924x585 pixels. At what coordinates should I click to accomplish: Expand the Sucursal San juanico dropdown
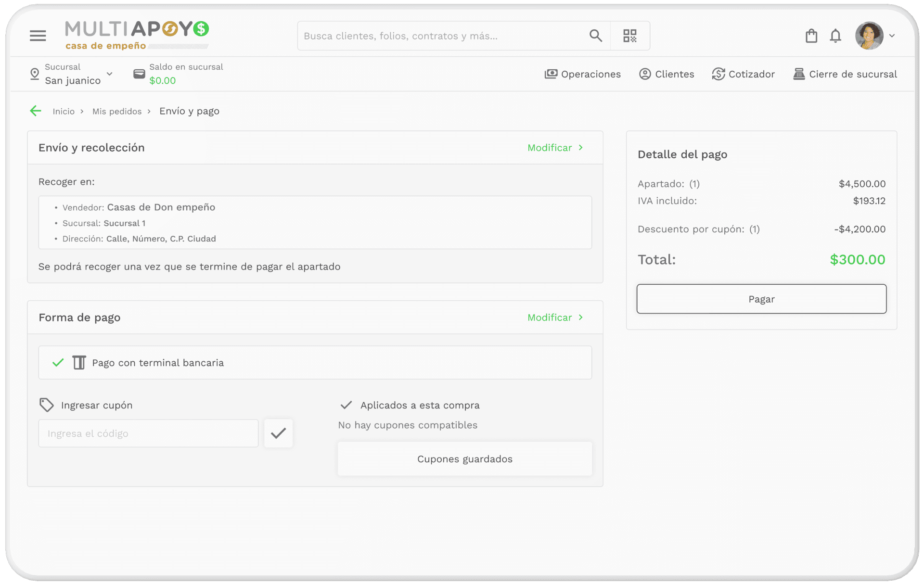[110, 74]
